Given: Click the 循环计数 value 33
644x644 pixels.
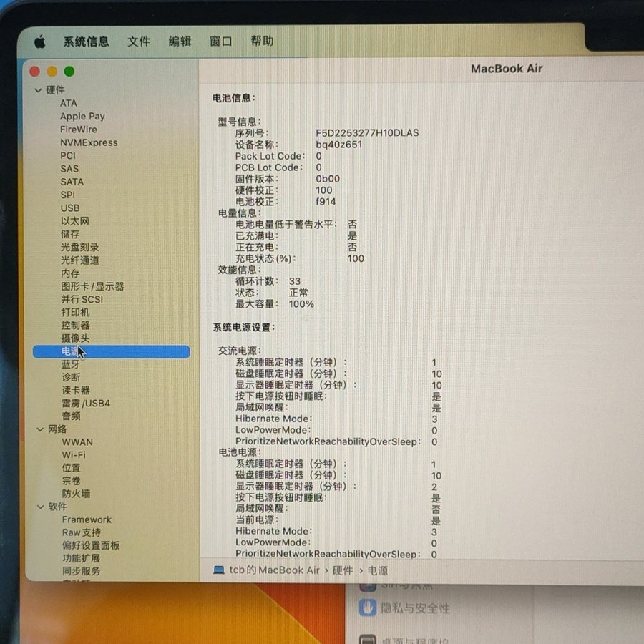Looking at the screenshot, I should pos(295,281).
